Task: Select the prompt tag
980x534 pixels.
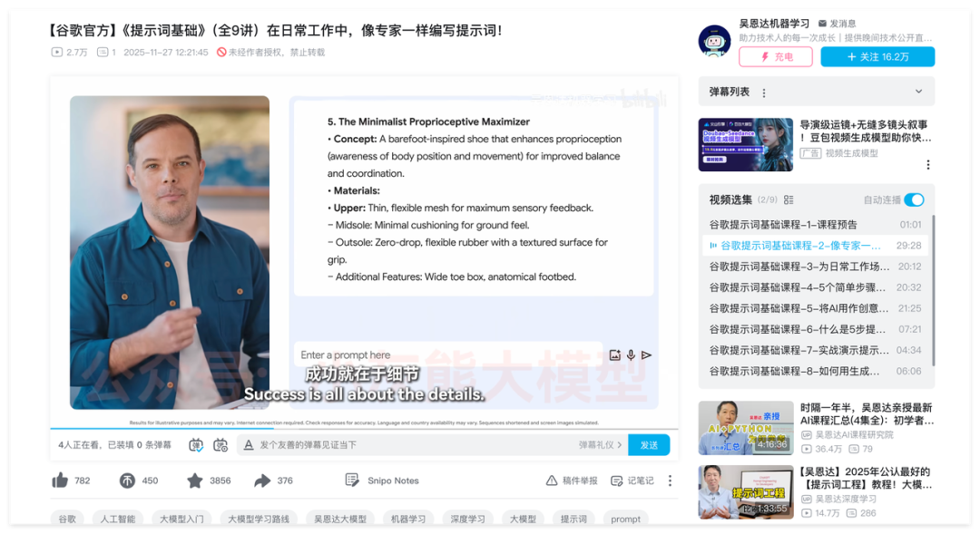Action: coord(625,519)
